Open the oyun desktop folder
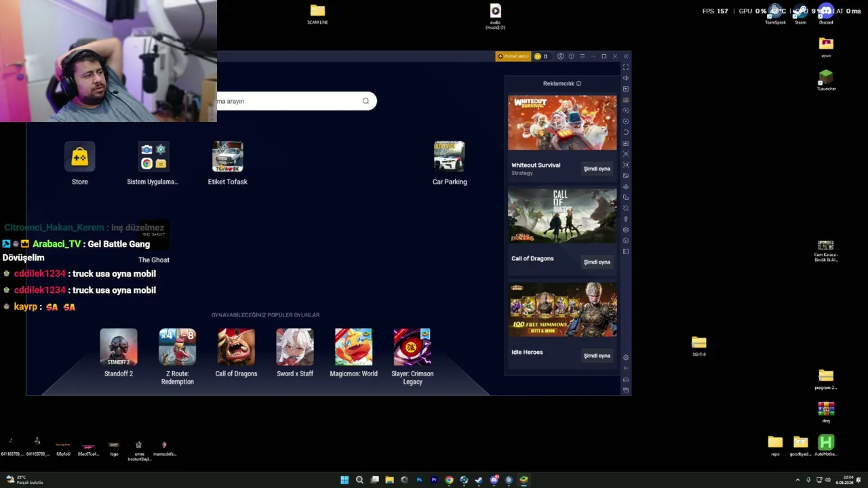Screen dimensions: 868x488 point(826,47)
